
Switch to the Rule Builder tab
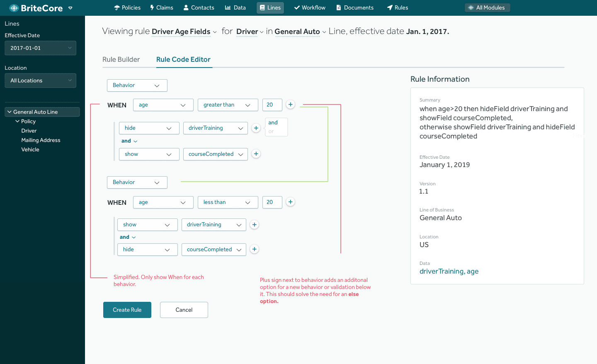click(121, 59)
